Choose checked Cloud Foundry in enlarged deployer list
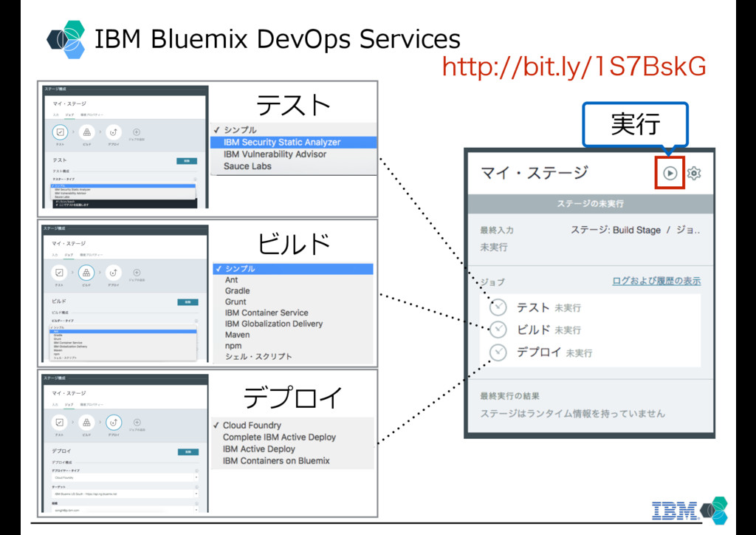756x535 pixels. click(x=292, y=425)
